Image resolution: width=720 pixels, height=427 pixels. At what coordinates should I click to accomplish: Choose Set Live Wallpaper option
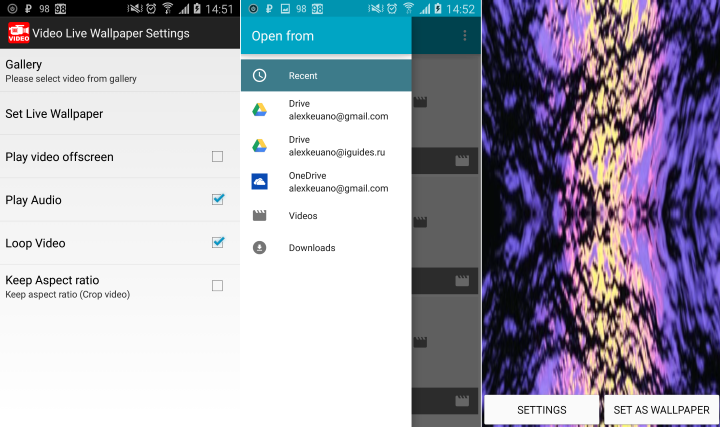120,113
